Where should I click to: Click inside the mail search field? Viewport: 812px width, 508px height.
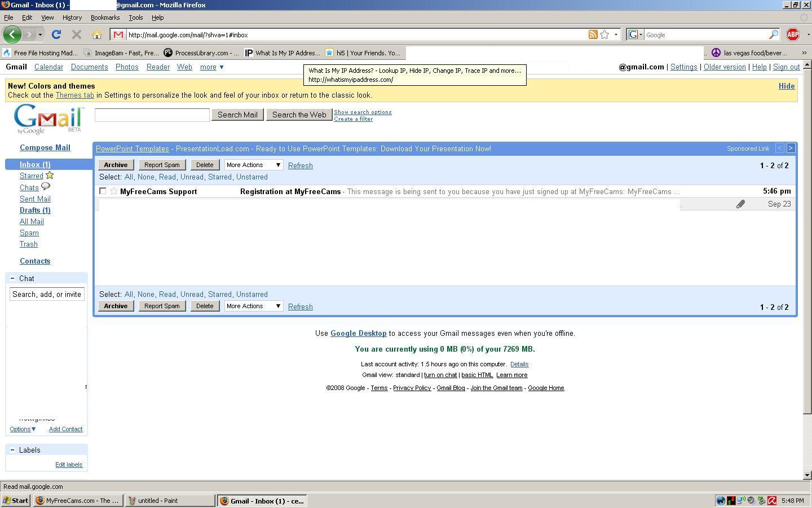(x=152, y=115)
